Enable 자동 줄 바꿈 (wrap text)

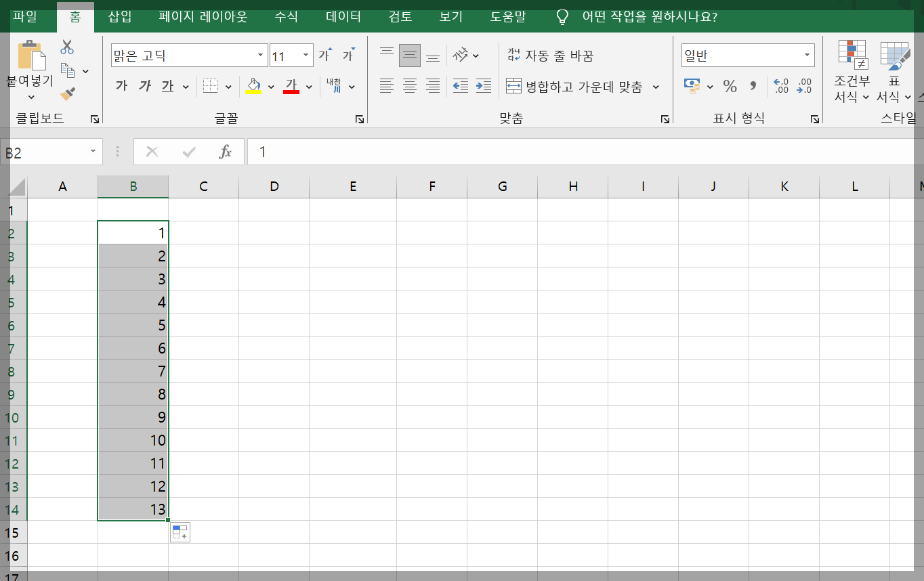[552, 56]
